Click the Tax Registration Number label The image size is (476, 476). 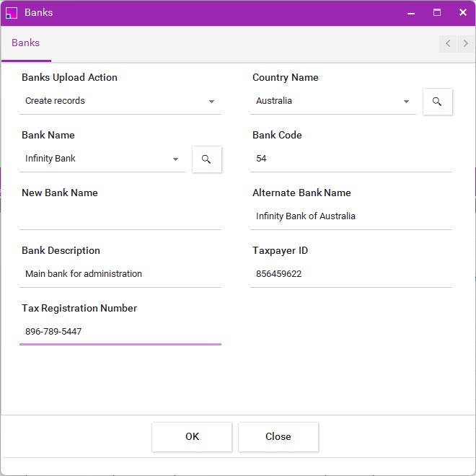tap(79, 308)
